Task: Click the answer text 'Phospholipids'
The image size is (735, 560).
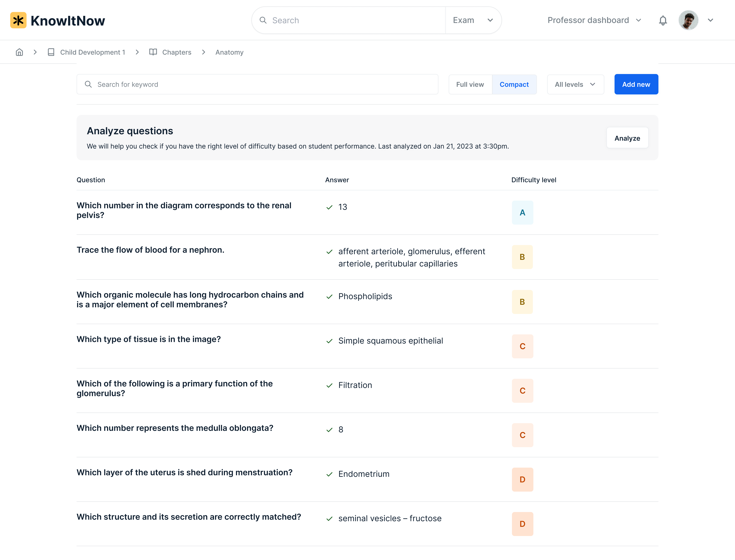Action: click(x=365, y=296)
